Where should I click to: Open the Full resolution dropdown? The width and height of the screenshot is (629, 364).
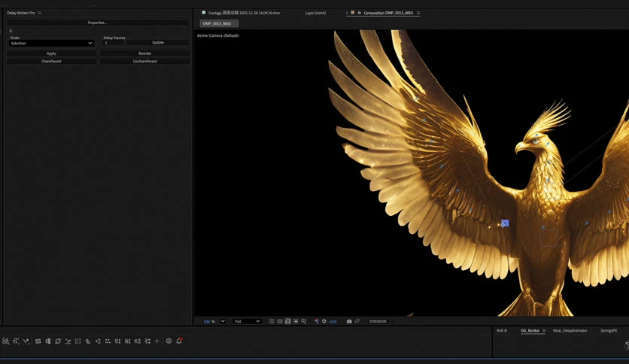(x=247, y=321)
